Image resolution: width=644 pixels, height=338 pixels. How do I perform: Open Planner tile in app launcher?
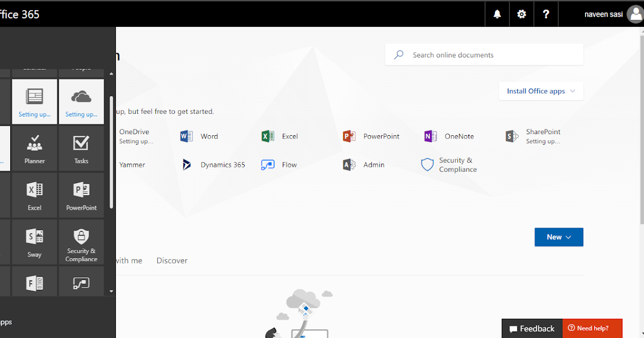coord(34,148)
